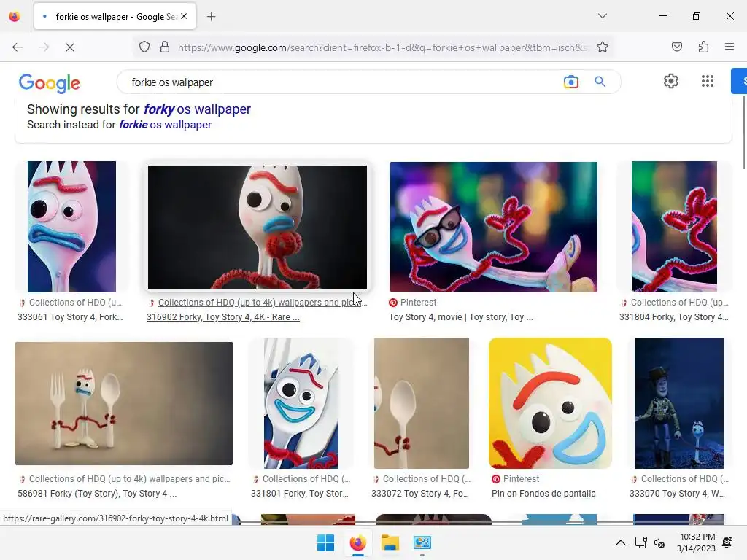This screenshot has width=747, height=560.
Task: Open the 331804 Forky thumbnail
Action: (674, 227)
